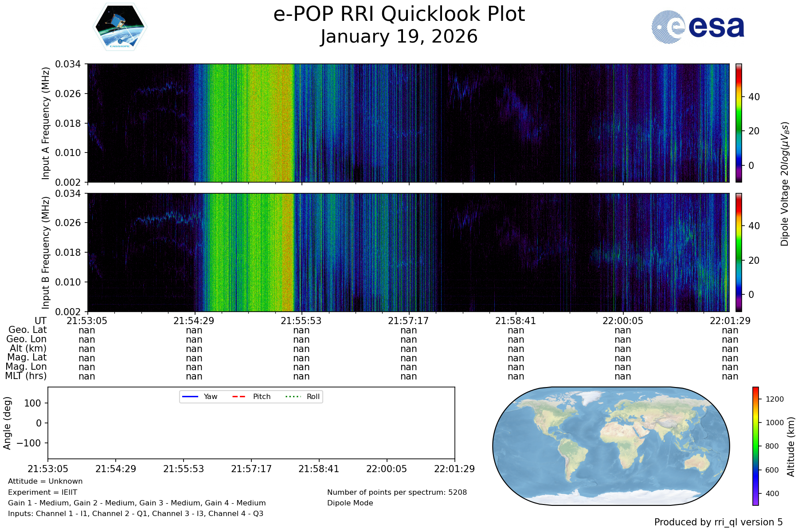This screenshot has width=798, height=532.
Task: Click the "MLT (hrs)" row label
Action: [26, 376]
